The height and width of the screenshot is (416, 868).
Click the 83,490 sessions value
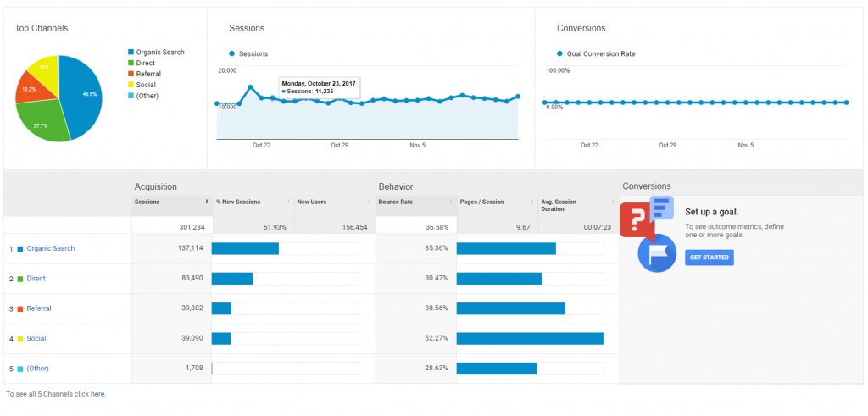[192, 278]
